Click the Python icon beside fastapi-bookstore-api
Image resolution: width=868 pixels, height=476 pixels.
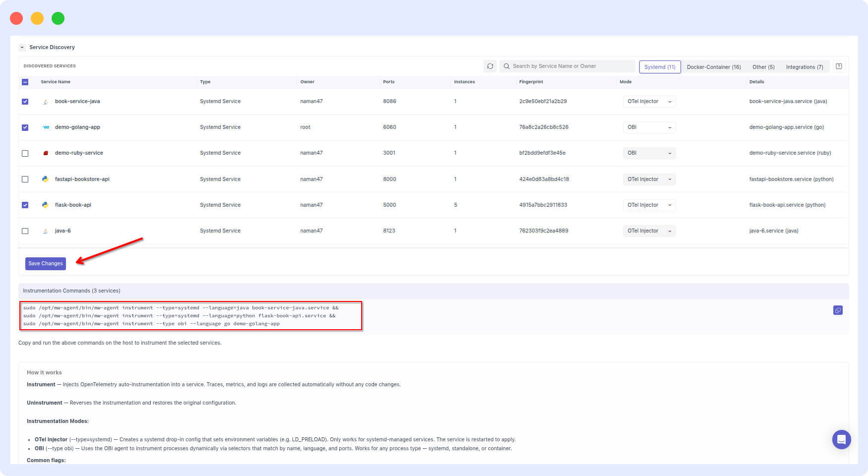(x=45, y=179)
